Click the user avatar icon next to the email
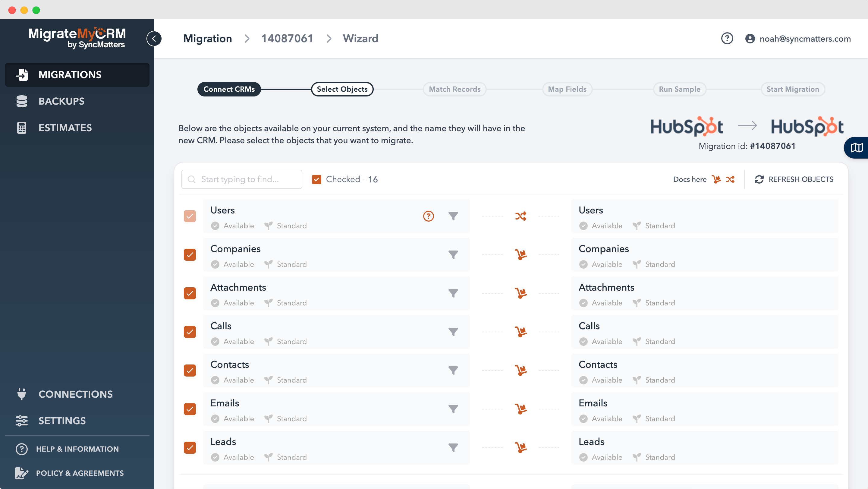The height and width of the screenshot is (489, 868). pyautogui.click(x=750, y=38)
